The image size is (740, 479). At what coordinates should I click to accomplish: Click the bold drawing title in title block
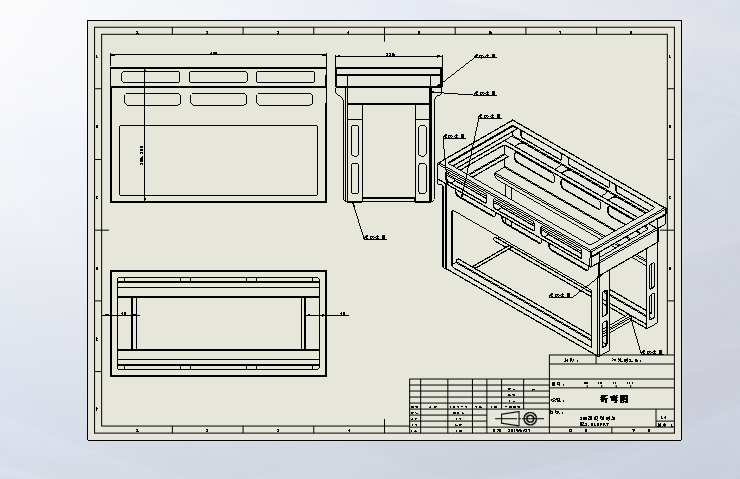pyautogui.click(x=614, y=399)
